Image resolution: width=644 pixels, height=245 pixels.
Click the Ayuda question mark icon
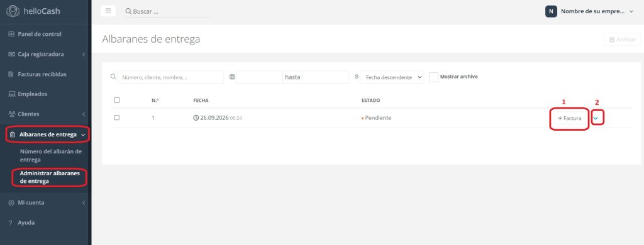coord(11,223)
